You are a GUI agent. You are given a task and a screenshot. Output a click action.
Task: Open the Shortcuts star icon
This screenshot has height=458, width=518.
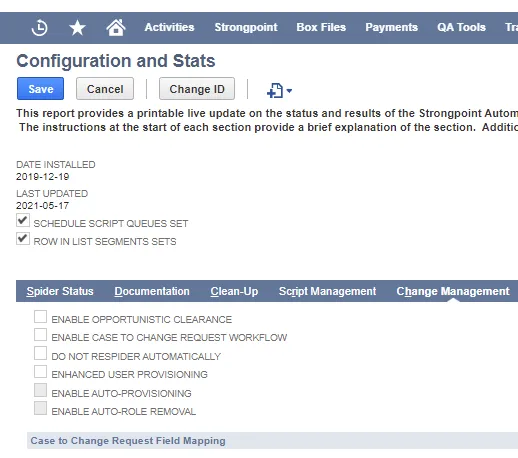click(77, 28)
